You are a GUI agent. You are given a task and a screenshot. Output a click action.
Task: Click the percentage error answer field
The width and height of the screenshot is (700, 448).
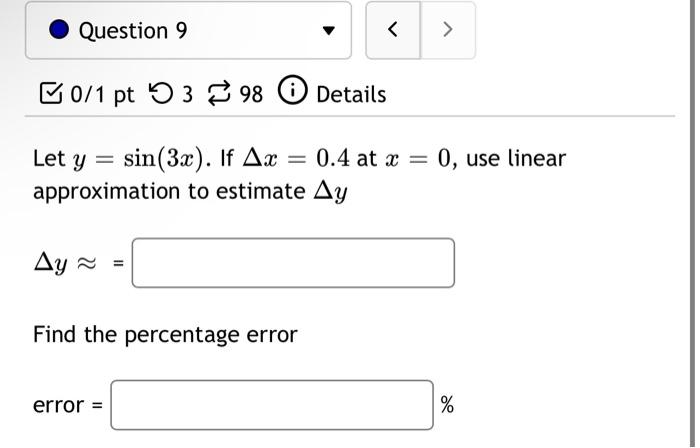[272, 405]
